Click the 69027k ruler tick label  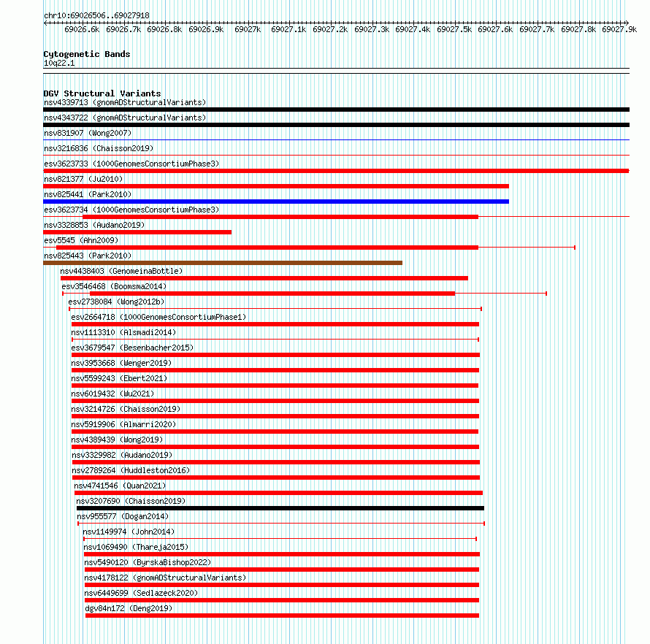tap(248, 29)
